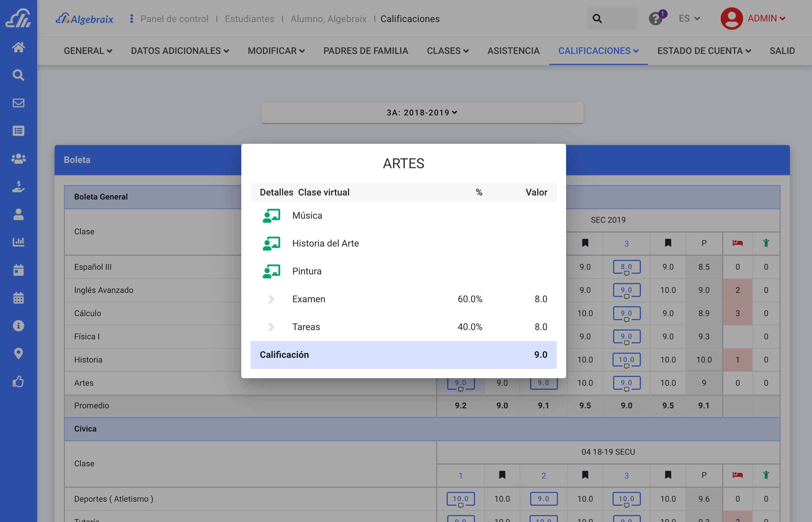This screenshot has width=812, height=522.
Task: Open the Pintura virtual class icon
Action: pyautogui.click(x=271, y=271)
